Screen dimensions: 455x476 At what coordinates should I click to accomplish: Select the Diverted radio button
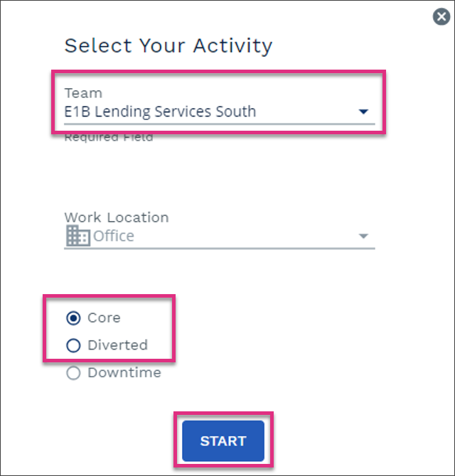pyautogui.click(x=73, y=345)
